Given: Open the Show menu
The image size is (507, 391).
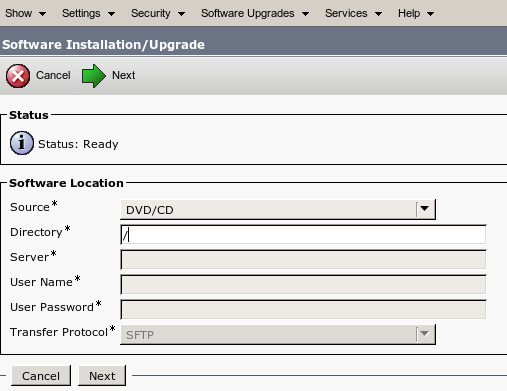Looking at the screenshot, I should click(25, 13).
